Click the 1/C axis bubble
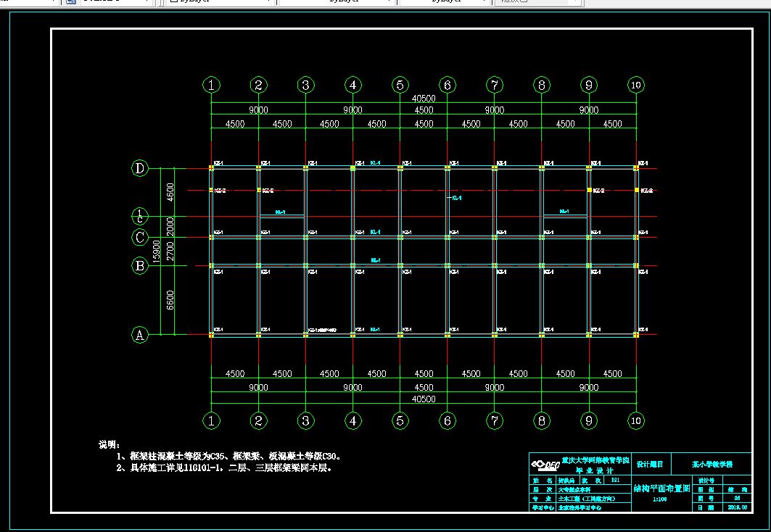Image resolution: width=771 pixels, height=532 pixels. (140, 216)
